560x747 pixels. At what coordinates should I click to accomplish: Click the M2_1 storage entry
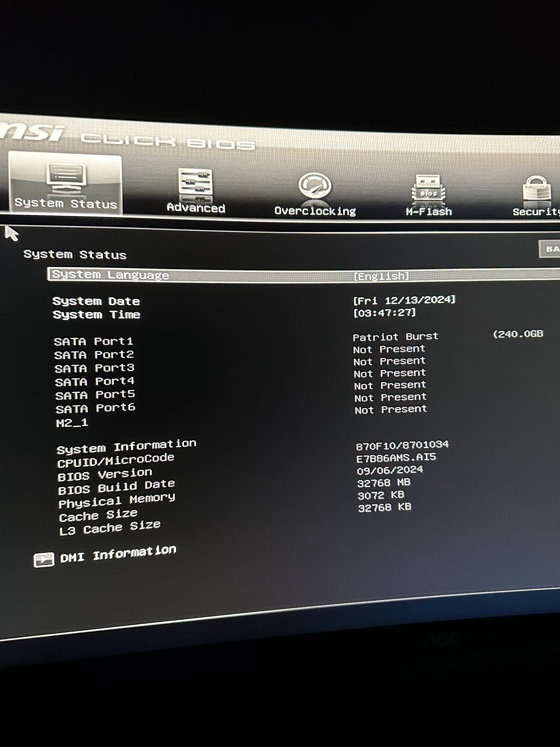point(72,423)
